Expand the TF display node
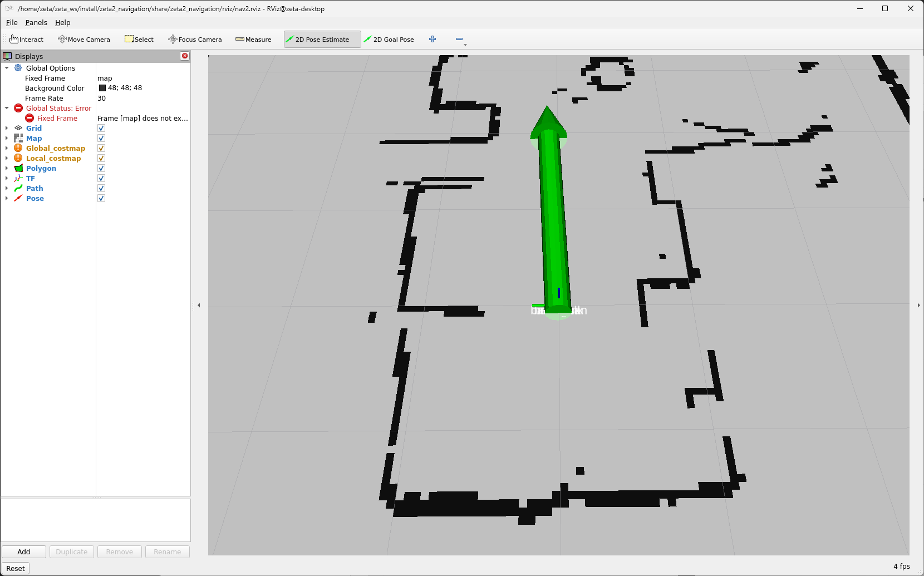This screenshot has width=924, height=576. [x=7, y=178]
